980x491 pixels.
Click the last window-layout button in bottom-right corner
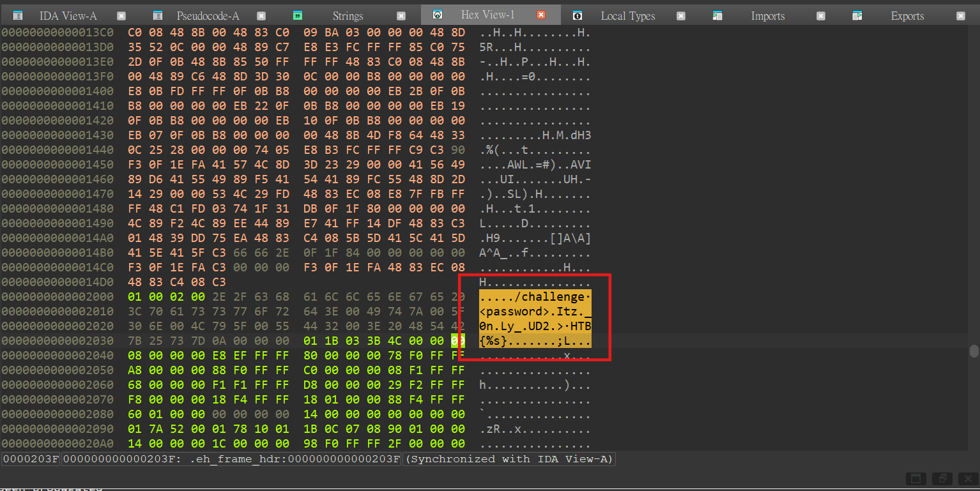click(967, 479)
